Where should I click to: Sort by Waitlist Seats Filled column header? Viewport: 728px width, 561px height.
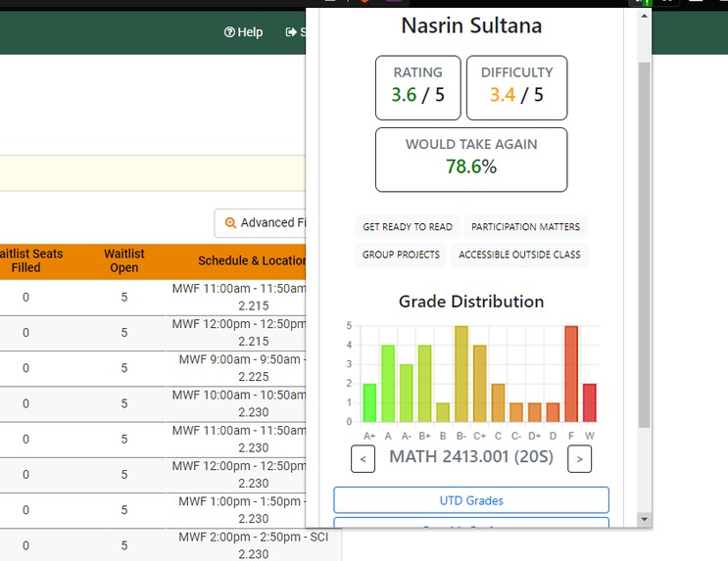point(31,260)
